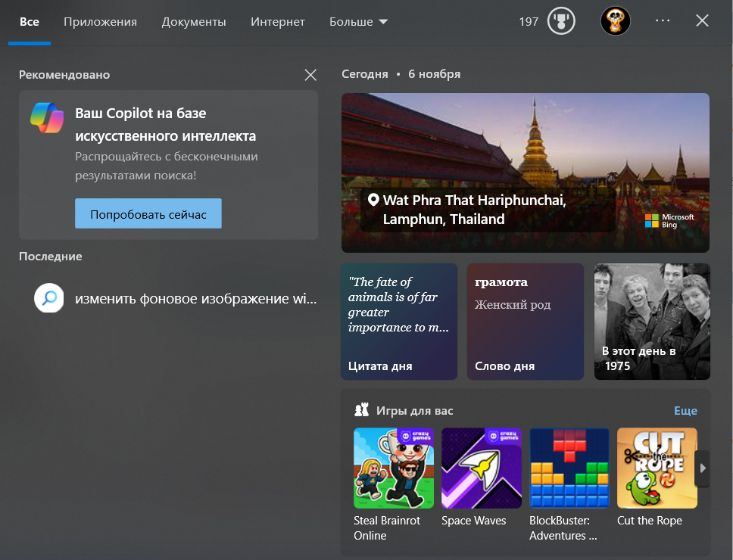
Task: Expand the Больше dropdown
Action: pos(358,22)
